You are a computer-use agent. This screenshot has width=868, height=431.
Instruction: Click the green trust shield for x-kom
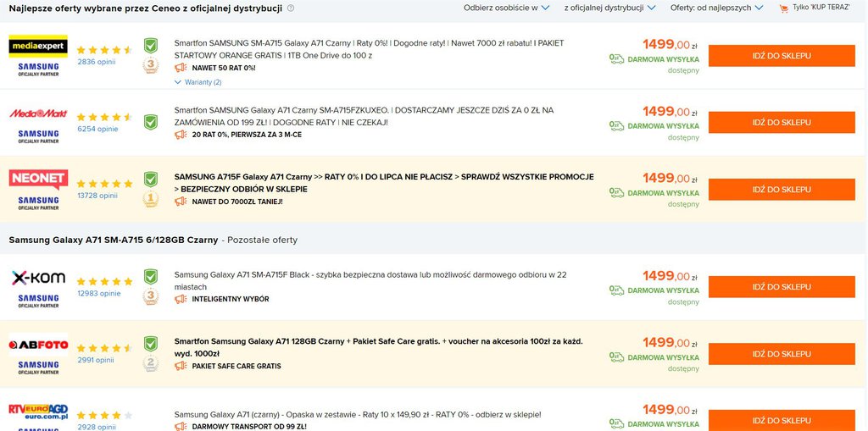pyautogui.click(x=150, y=276)
